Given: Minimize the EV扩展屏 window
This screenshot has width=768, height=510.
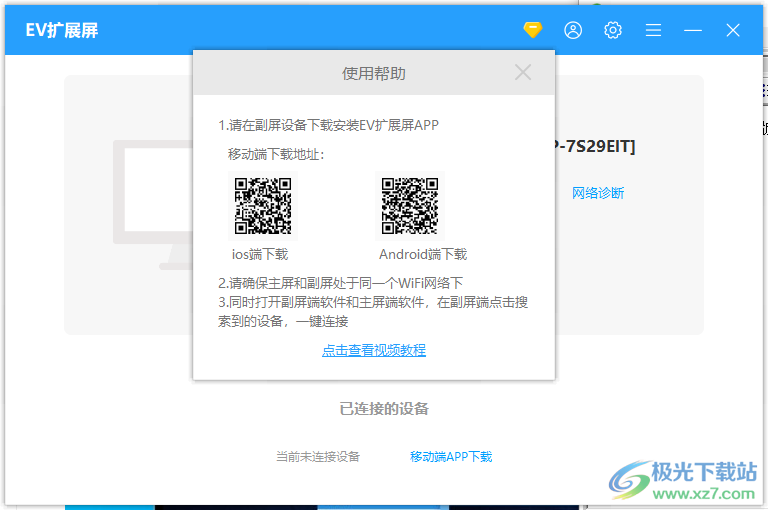Looking at the screenshot, I should point(693,30).
